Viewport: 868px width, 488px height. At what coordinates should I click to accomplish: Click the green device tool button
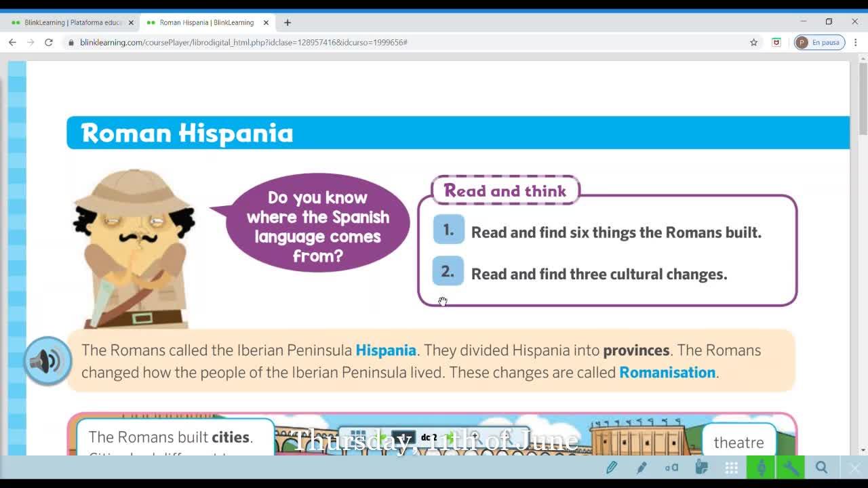[x=761, y=467]
